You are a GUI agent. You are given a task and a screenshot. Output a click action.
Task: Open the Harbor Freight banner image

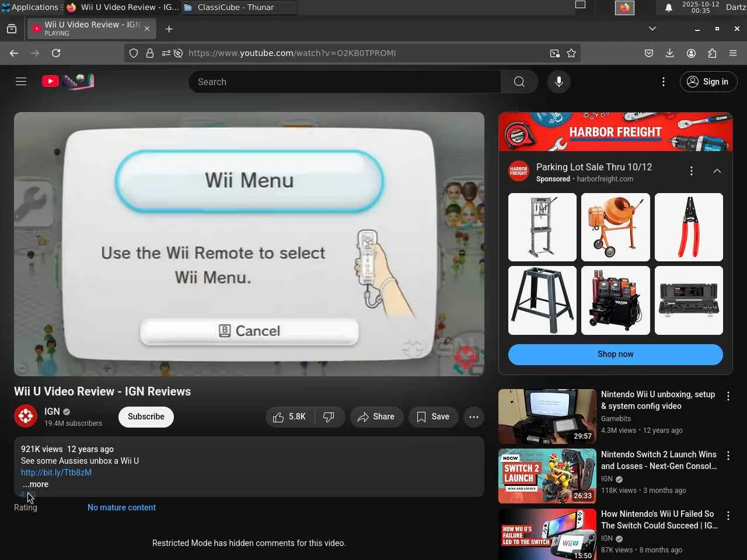click(x=616, y=132)
